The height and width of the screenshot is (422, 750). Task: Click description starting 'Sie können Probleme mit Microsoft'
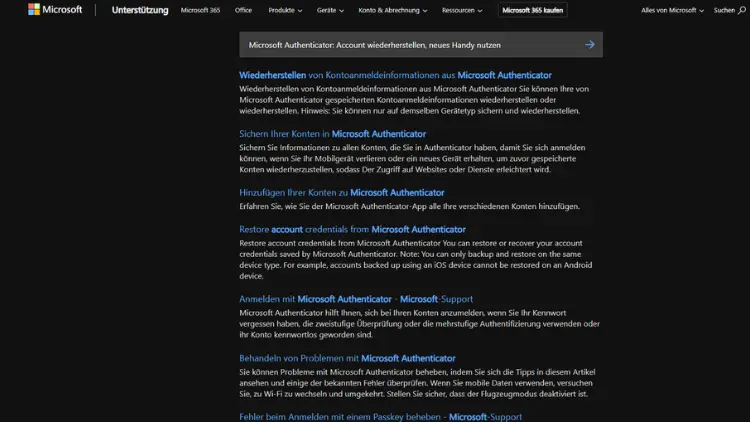[416, 383]
